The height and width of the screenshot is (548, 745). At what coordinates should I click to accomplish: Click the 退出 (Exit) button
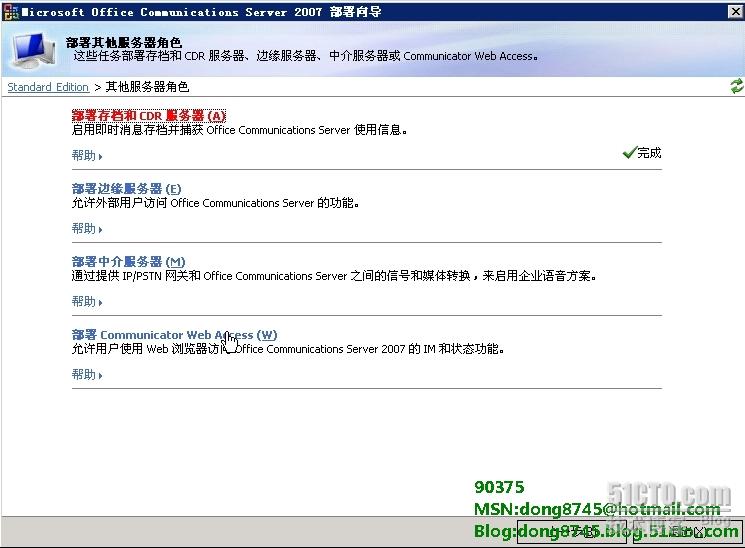tap(688, 532)
